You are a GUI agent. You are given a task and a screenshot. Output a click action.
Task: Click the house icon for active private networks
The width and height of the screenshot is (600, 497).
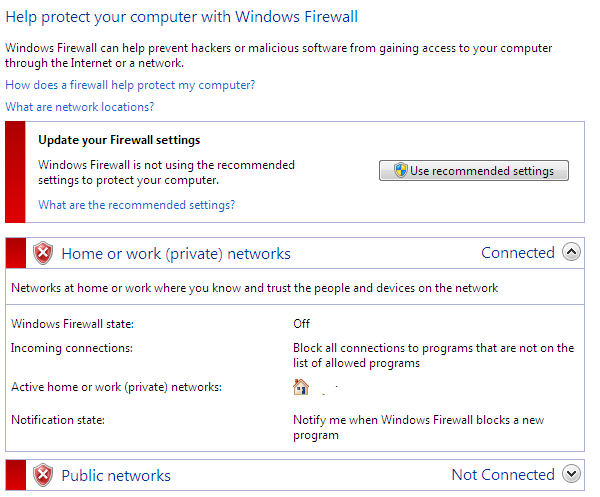pos(301,387)
